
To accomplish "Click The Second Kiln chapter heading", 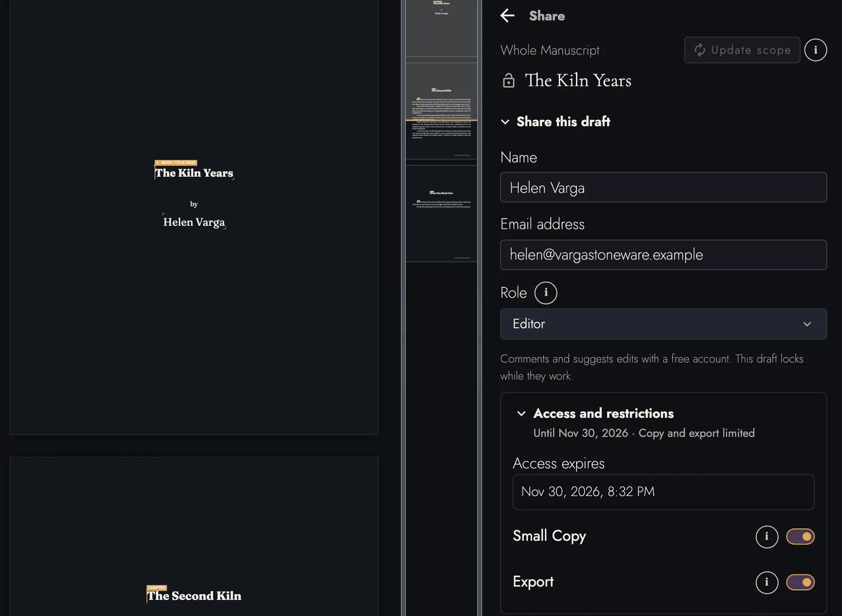I will [194, 596].
